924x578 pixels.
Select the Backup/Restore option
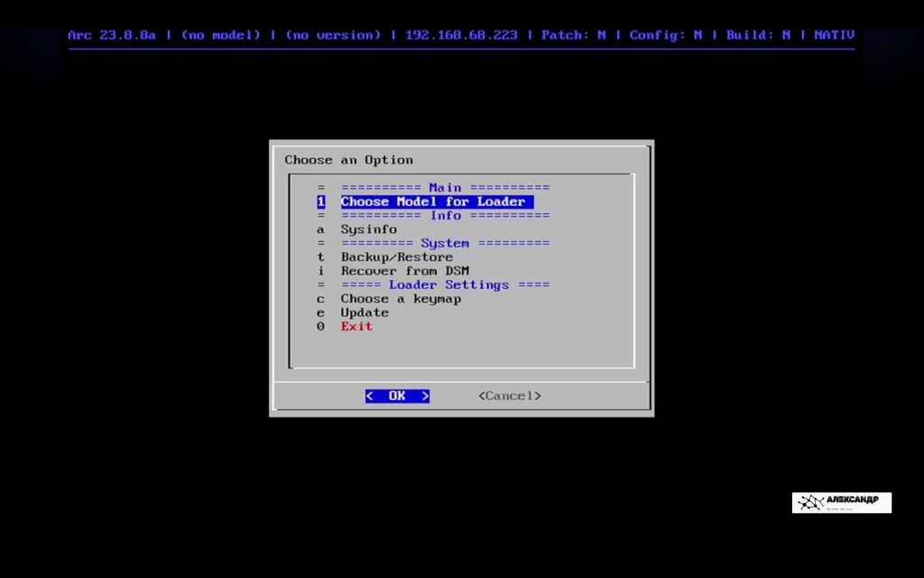click(x=396, y=257)
